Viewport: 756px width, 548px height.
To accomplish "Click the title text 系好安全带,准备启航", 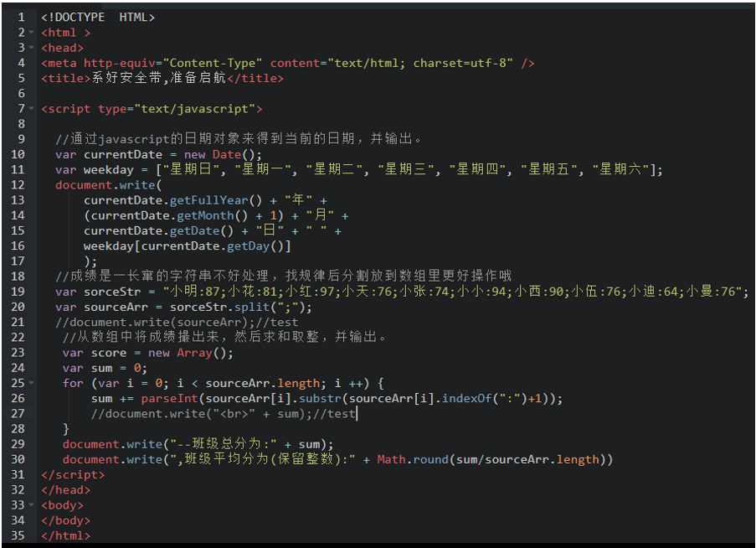I will point(159,78).
